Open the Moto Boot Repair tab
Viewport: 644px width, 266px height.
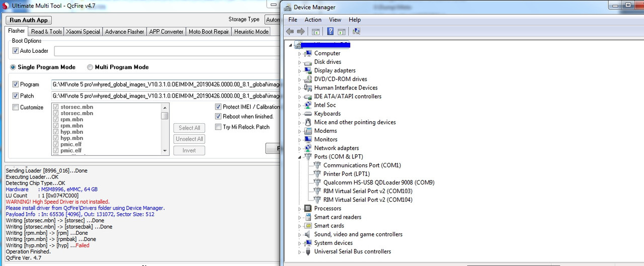(208, 31)
